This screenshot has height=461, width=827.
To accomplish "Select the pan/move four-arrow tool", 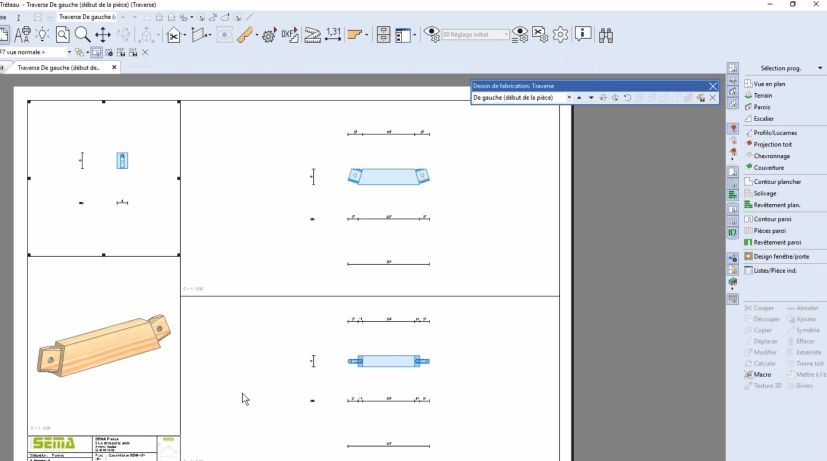I will 103,35.
